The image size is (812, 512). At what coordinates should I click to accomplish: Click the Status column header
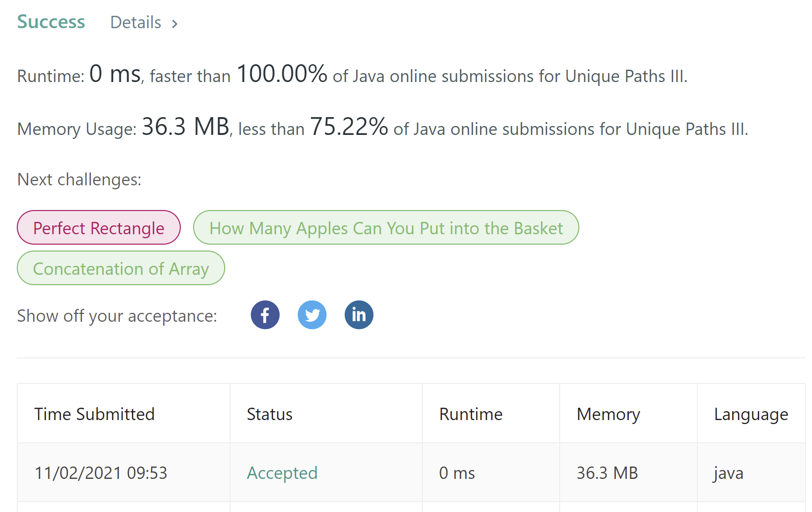270,414
